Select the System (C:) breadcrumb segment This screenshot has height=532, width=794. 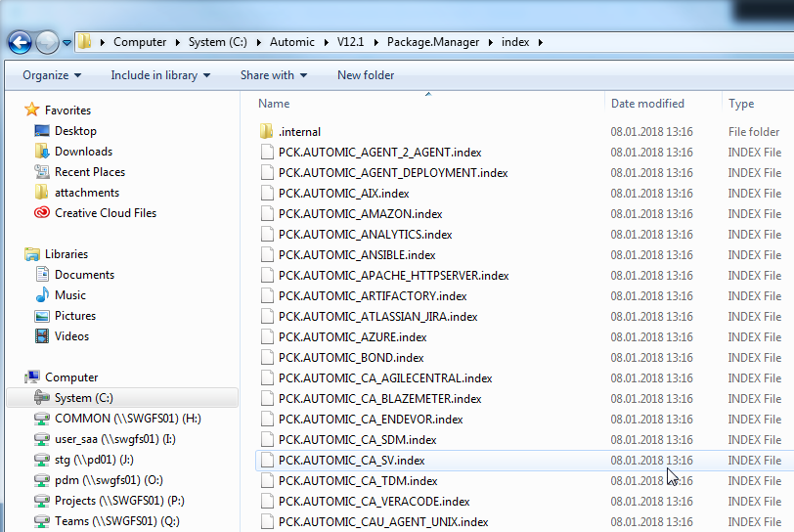(x=218, y=42)
